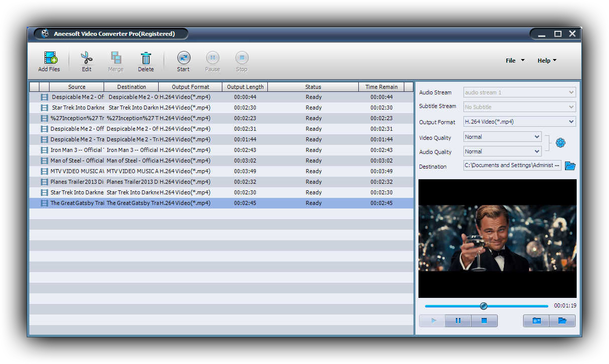Click the film icon of the 00:02:31 Despicable Me 2 row
Viewport: 609px width, 364px height.
pos(44,129)
